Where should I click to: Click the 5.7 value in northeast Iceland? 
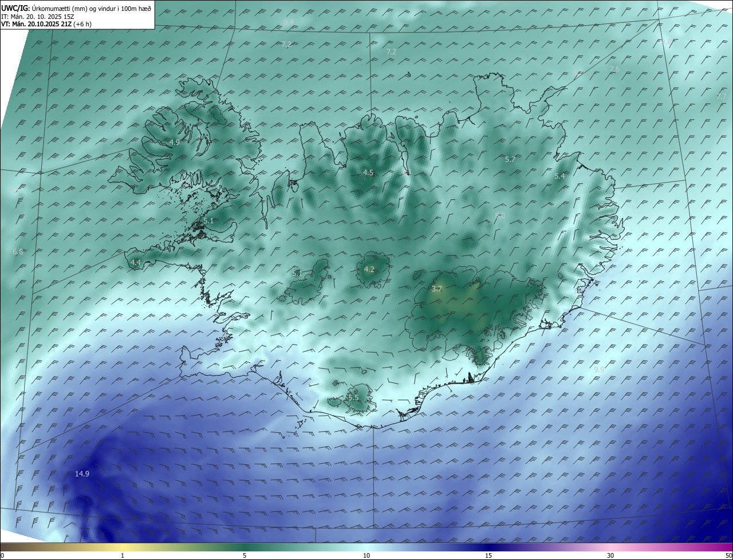pyautogui.click(x=510, y=159)
